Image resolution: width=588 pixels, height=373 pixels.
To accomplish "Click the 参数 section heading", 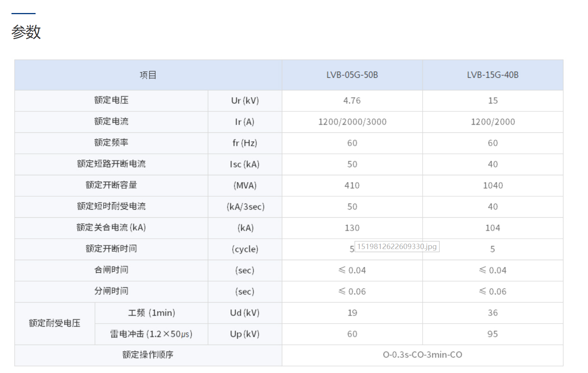I will point(26,32).
